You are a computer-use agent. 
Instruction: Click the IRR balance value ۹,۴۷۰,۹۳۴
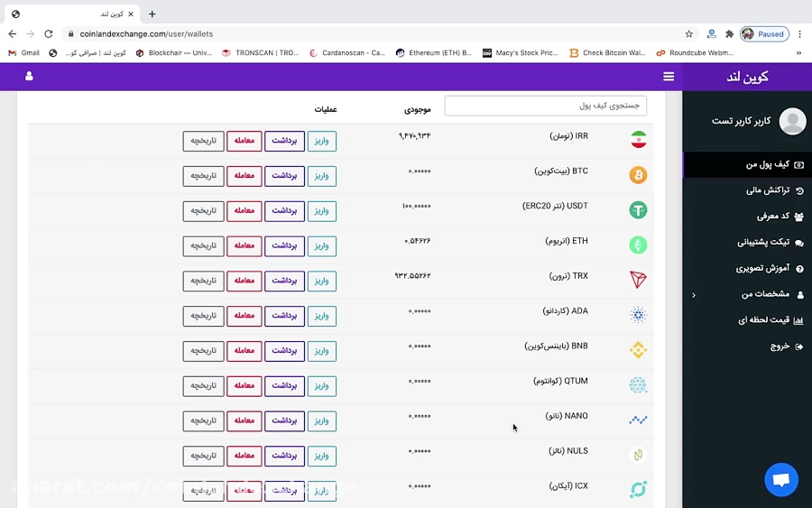(x=414, y=135)
